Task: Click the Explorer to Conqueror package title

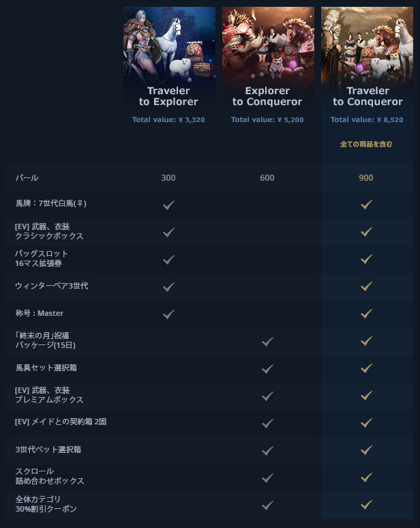Action: tap(267, 96)
